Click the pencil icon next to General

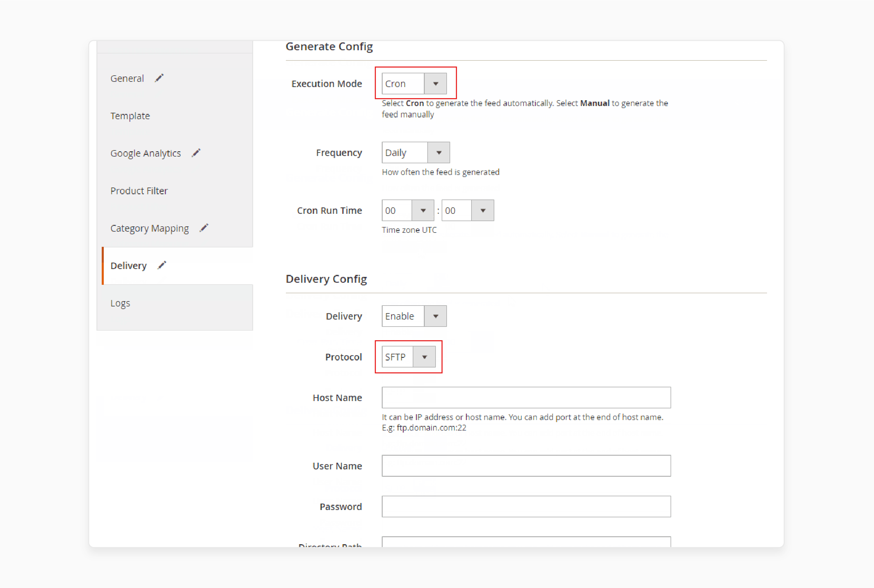(159, 78)
